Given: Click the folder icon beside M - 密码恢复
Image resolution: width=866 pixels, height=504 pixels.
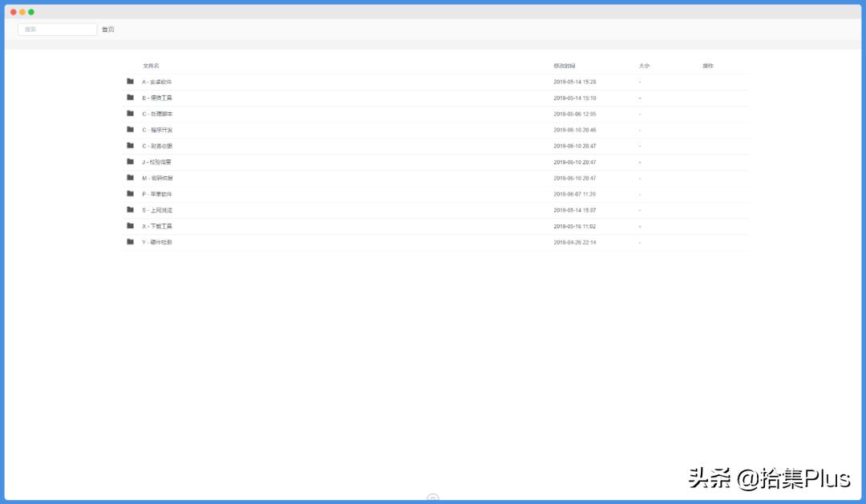Looking at the screenshot, I should point(131,178).
